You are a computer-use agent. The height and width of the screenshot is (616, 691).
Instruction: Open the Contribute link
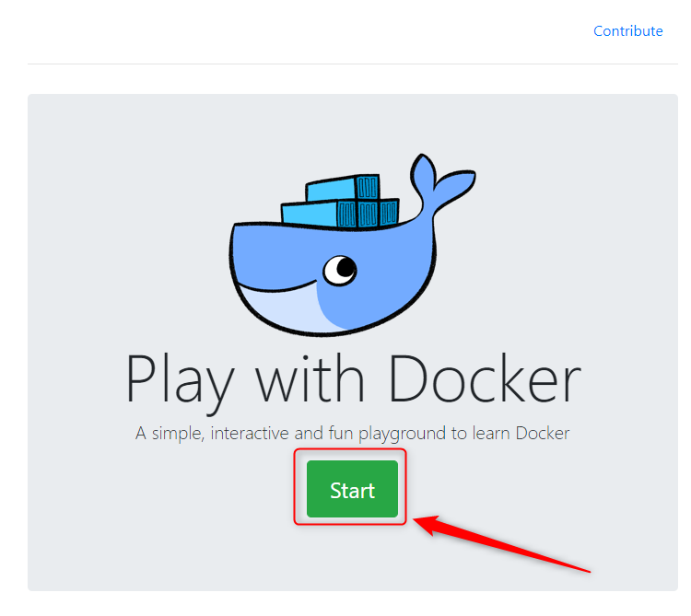coord(628,30)
